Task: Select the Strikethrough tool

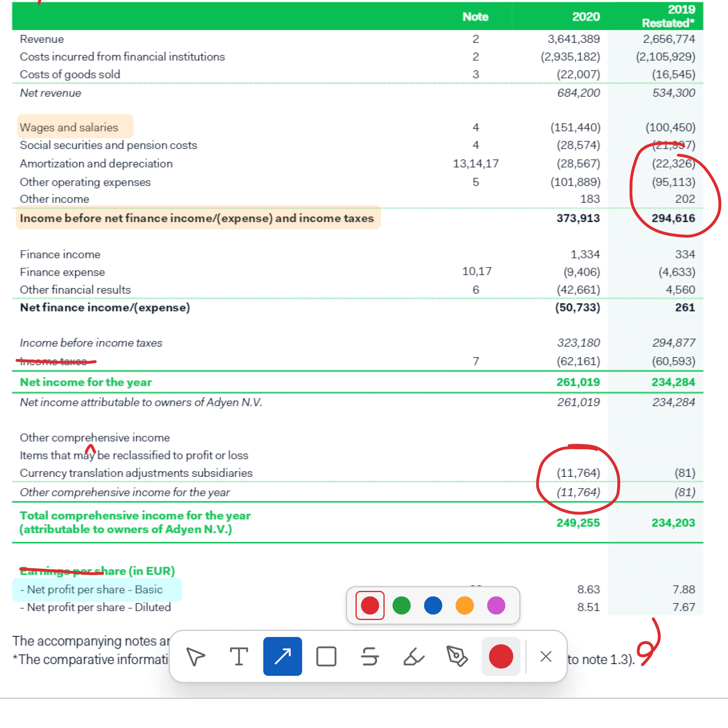Action: click(x=370, y=656)
